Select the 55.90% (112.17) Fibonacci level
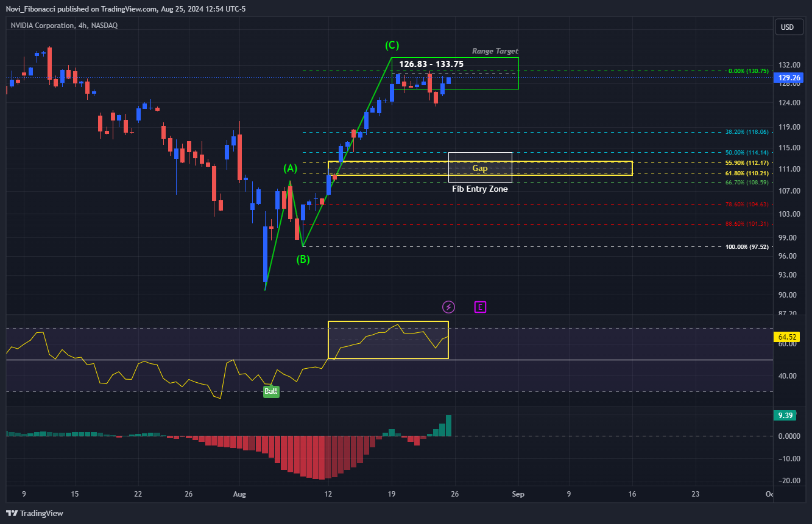Screen dimensions: 812x524 pyautogui.click(x=747, y=162)
